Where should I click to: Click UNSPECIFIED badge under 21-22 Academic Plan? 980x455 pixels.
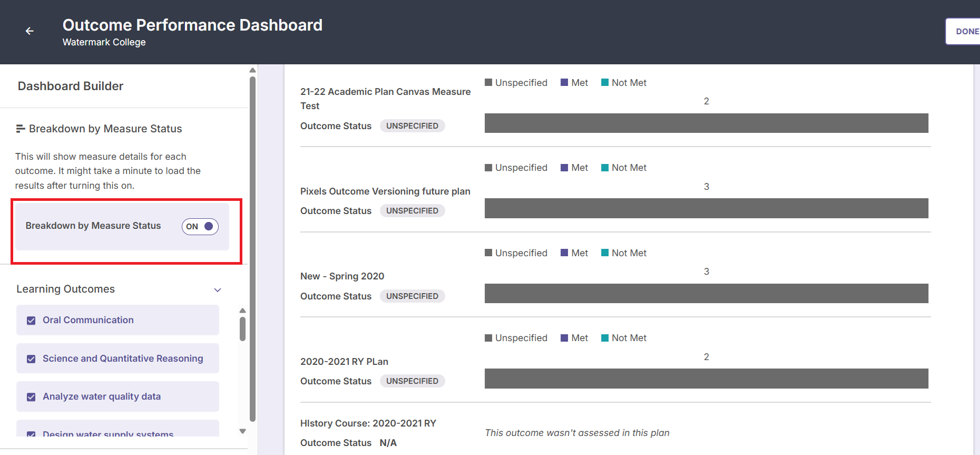pyautogui.click(x=412, y=126)
